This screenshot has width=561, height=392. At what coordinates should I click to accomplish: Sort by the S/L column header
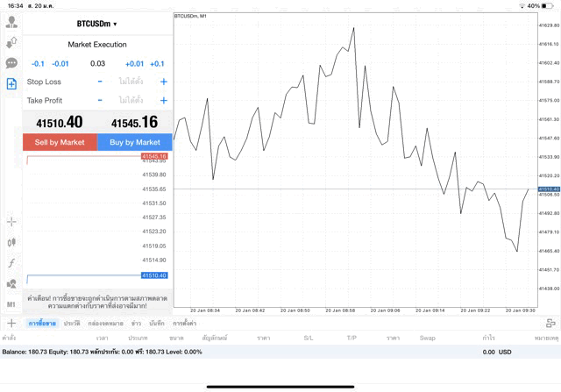[x=309, y=338]
